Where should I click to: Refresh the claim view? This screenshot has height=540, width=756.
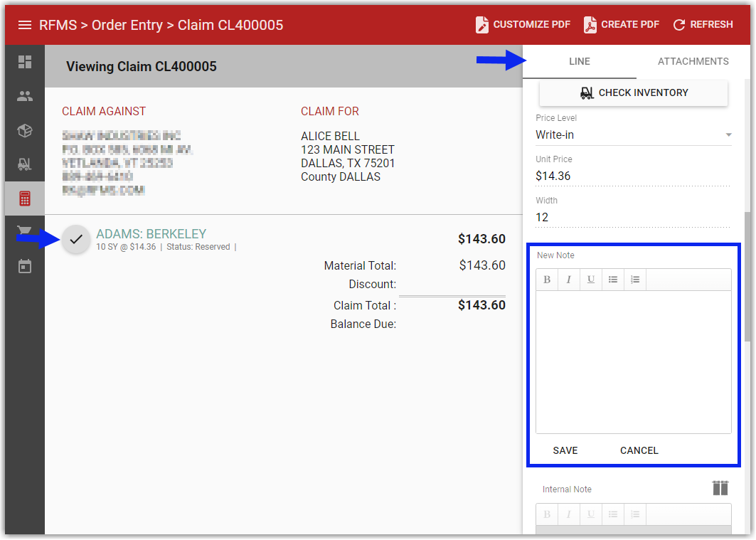pos(703,25)
